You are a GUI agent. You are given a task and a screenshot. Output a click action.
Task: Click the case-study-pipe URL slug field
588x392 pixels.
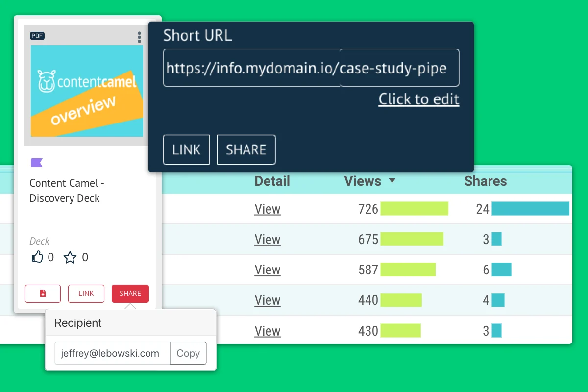coord(399,68)
